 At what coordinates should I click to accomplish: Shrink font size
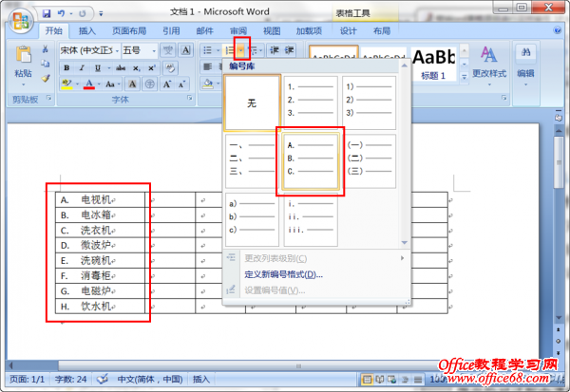(x=181, y=84)
